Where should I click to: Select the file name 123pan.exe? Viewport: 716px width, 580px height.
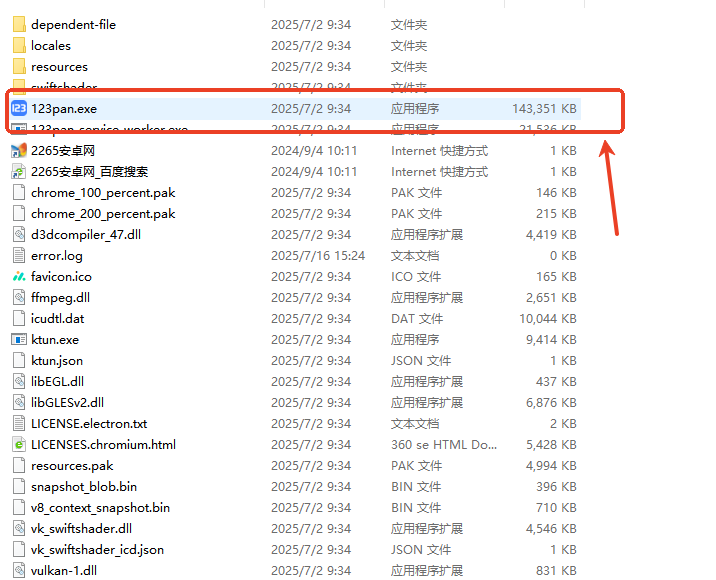pyautogui.click(x=64, y=109)
